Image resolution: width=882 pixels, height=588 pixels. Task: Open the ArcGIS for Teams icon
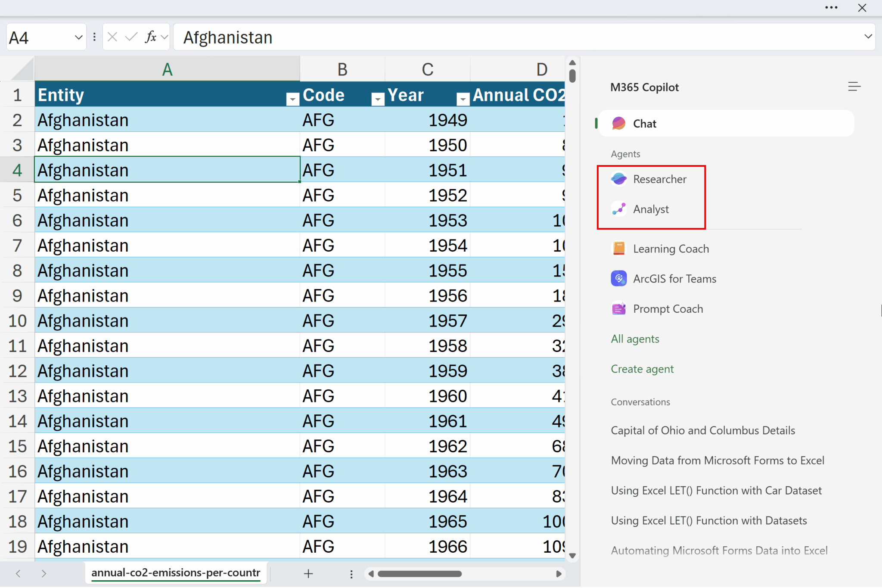[619, 279]
